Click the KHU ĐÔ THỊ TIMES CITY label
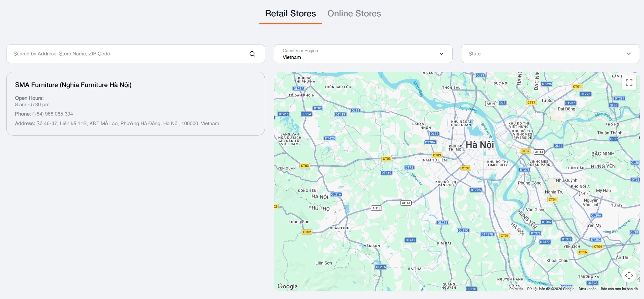This screenshot has height=299, width=644. click(x=497, y=163)
